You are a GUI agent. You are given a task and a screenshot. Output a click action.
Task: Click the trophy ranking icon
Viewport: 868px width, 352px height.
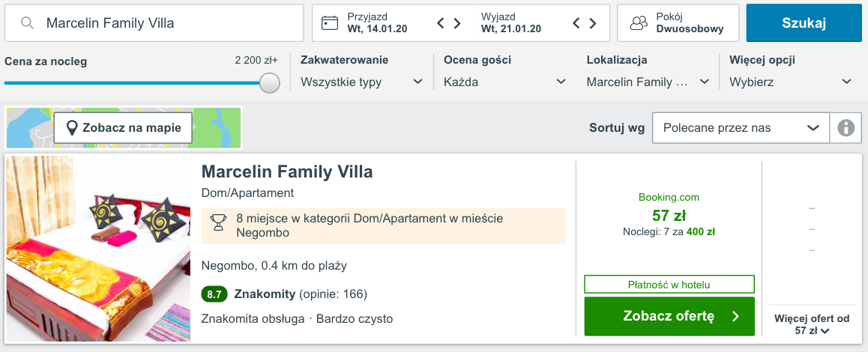point(219,222)
